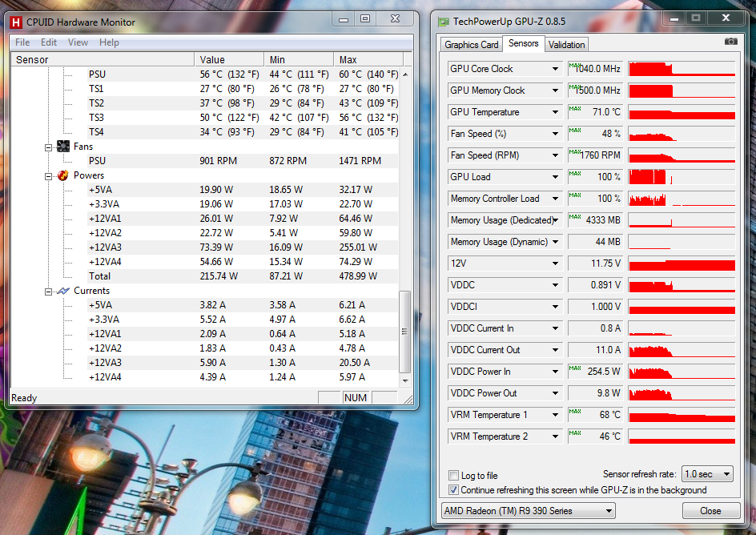The width and height of the screenshot is (756, 535).
Task: Click the GPU Load history graph
Action: point(682,177)
